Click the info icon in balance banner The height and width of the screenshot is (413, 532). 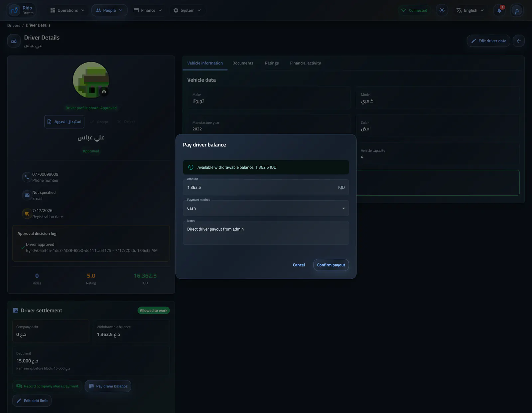click(x=191, y=167)
